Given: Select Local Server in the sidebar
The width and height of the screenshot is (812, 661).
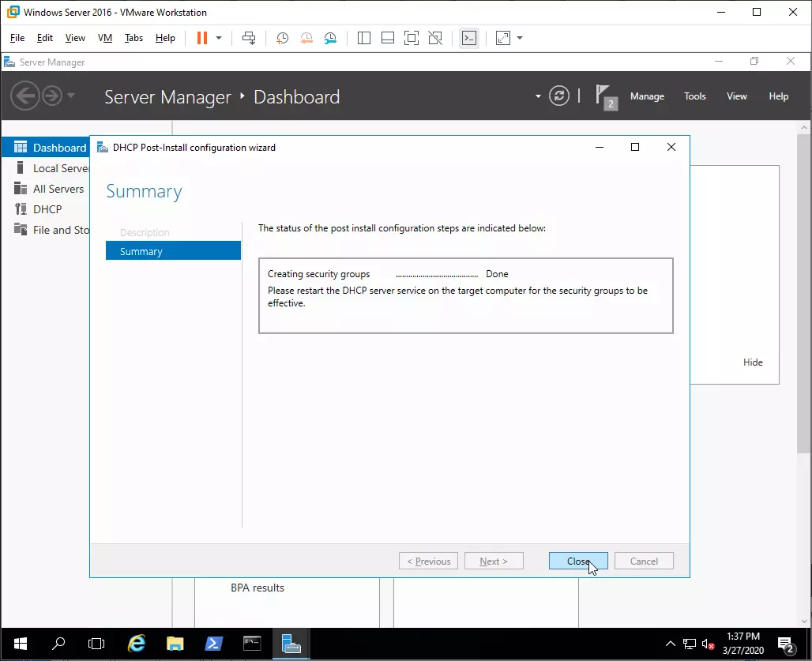Looking at the screenshot, I should [46, 168].
